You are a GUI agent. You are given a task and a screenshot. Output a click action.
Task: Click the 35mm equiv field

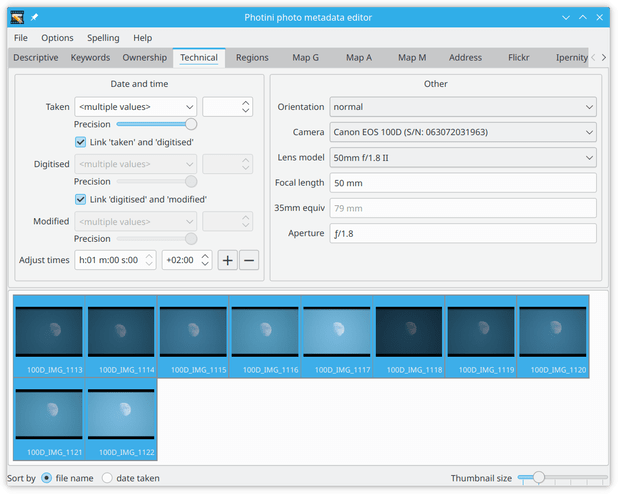(463, 208)
